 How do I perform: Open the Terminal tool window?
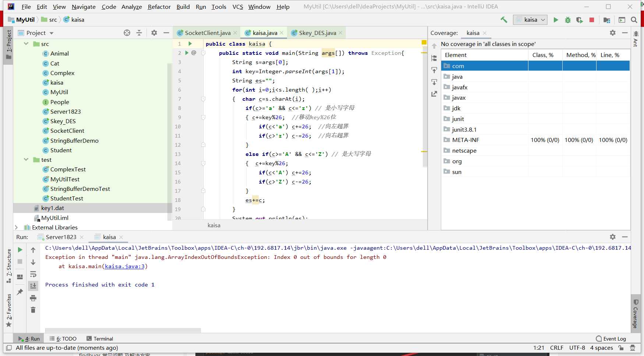click(100, 339)
